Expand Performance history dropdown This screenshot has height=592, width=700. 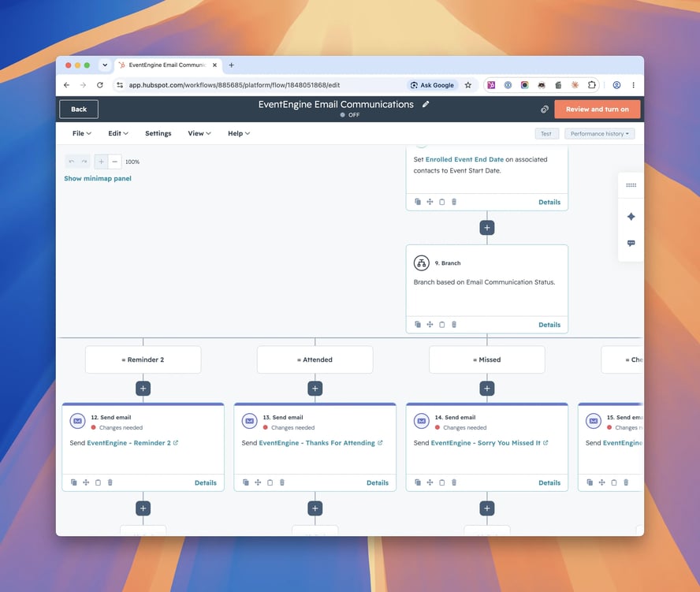600,133
